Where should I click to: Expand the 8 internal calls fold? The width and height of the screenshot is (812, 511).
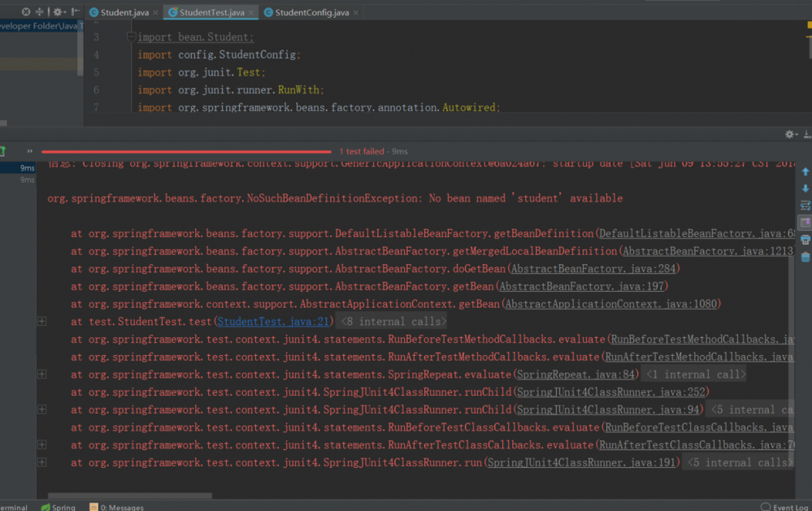pos(392,322)
